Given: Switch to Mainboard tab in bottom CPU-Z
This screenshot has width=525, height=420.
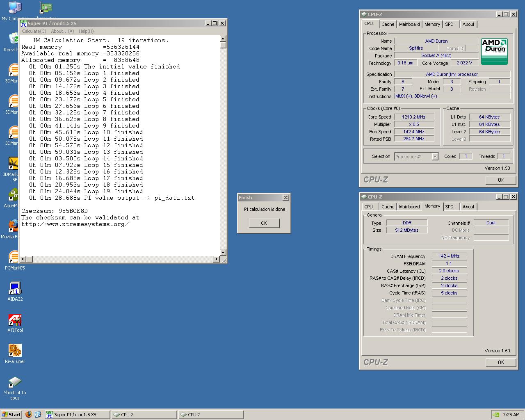Looking at the screenshot, I should 409,207.
